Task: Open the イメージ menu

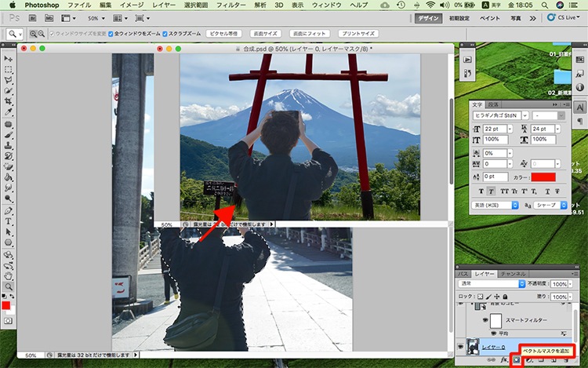Action: [x=132, y=5]
